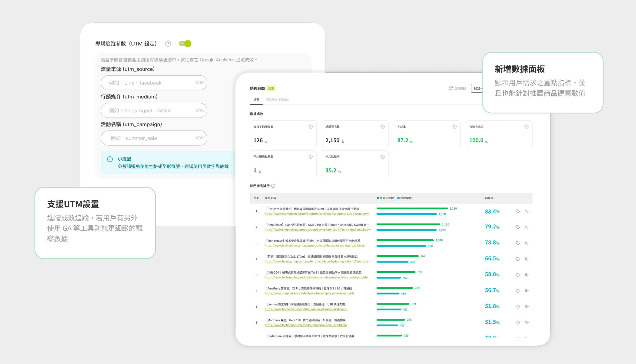636x364 pixels.
Task: Click help icon beside UTM 設定 title
Action: click(168, 44)
